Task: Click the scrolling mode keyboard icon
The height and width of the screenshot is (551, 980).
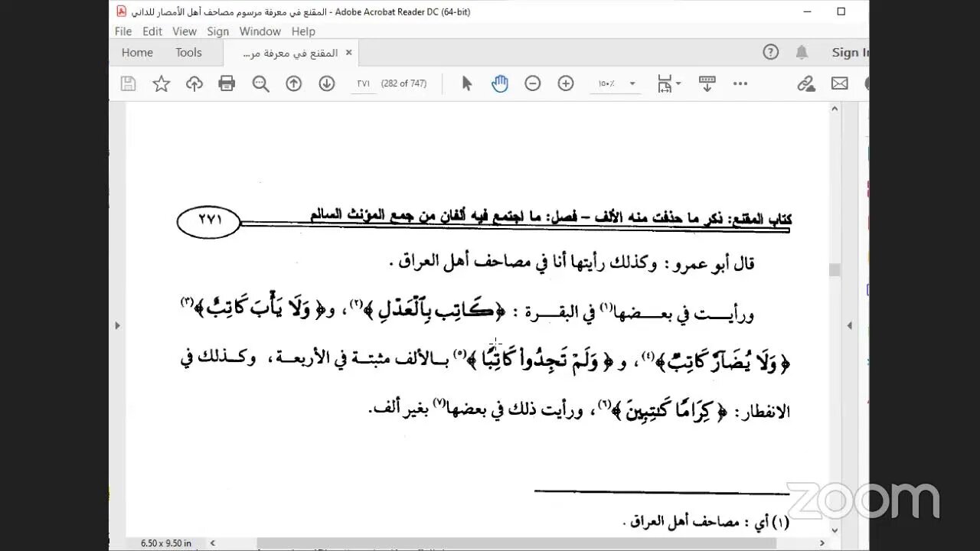Action: click(x=707, y=84)
